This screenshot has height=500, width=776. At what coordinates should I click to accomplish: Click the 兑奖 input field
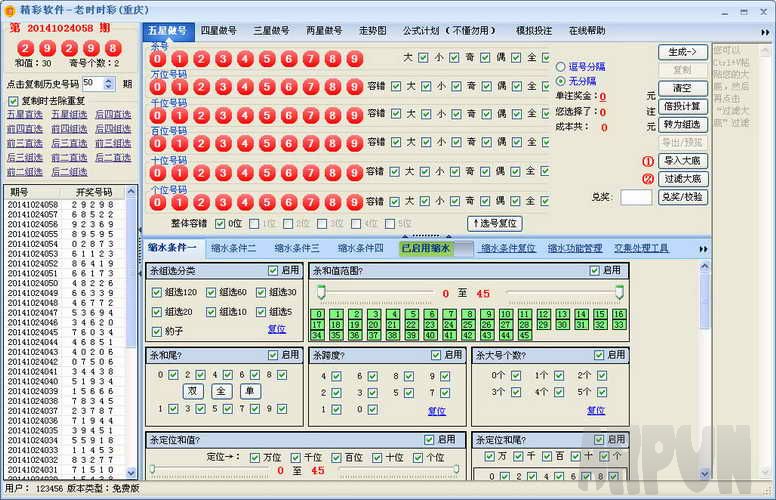[x=636, y=197]
